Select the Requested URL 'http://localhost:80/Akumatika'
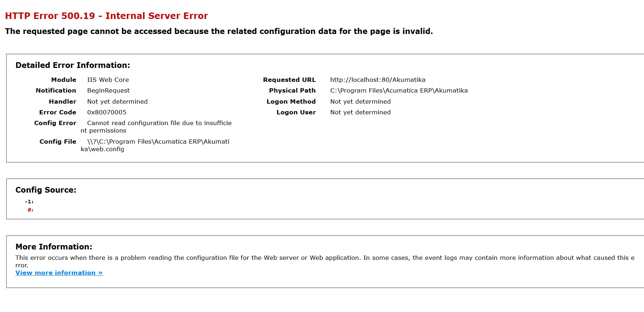Viewport: 644px width, 312px height. point(378,80)
